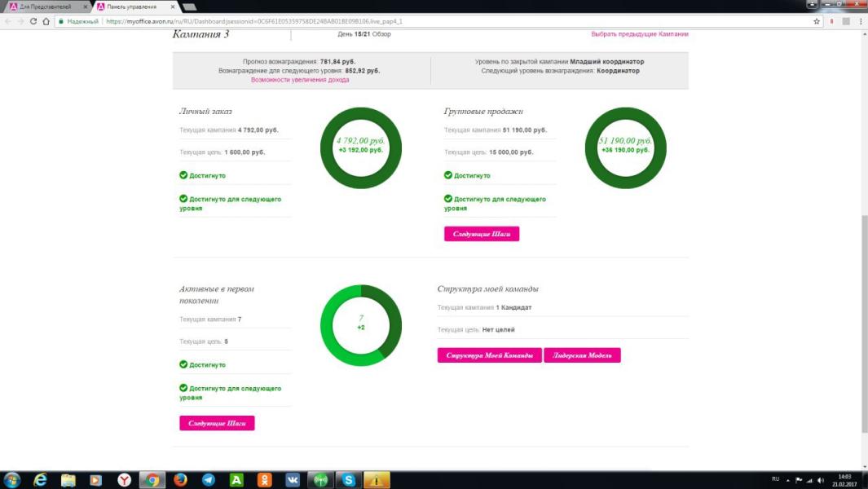Open the media player taskbar icon
Screen dimensions: 868x489
pyautogui.click(x=96, y=479)
